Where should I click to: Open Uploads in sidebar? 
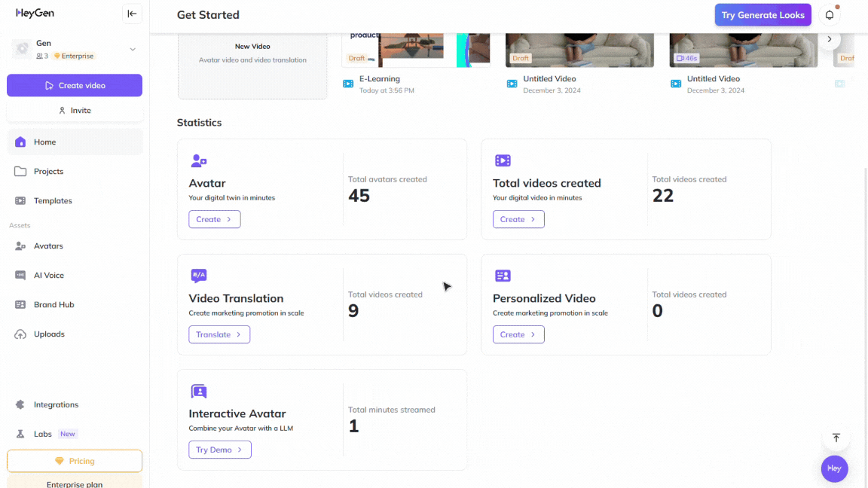[75, 334]
